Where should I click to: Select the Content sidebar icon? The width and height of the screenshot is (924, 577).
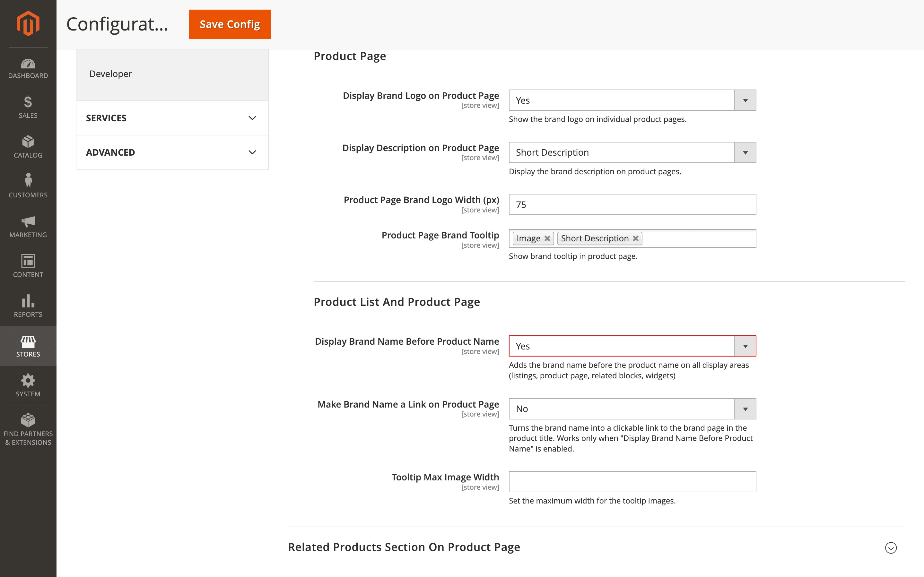pyautogui.click(x=28, y=266)
